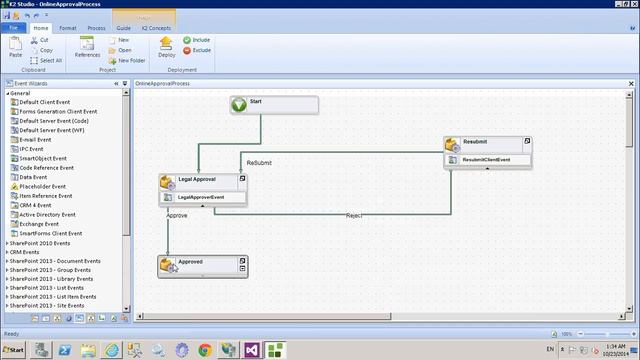The height and width of the screenshot is (360, 640).
Task: Open Internet Explorer from the taskbar
Action: [112, 350]
